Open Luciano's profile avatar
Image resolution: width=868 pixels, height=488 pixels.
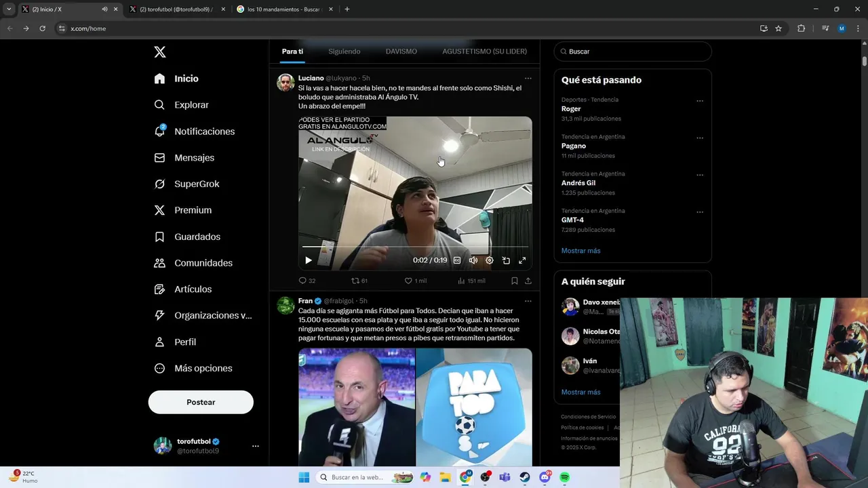pyautogui.click(x=285, y=83)
